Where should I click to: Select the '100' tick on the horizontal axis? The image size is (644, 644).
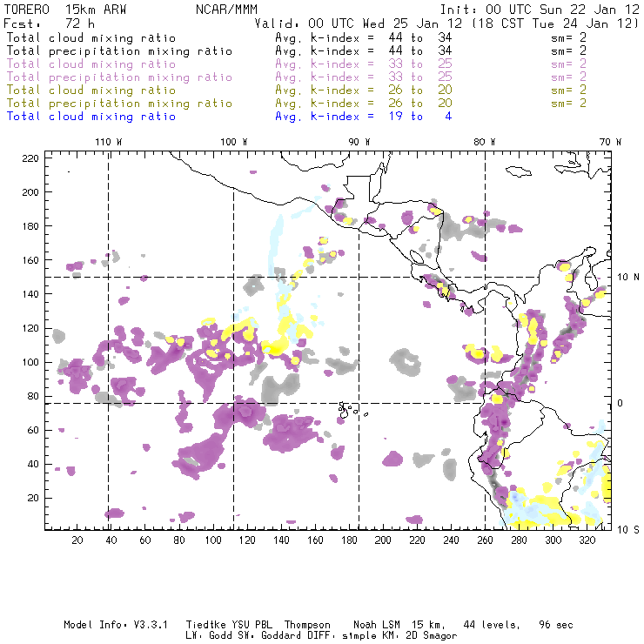pyautogui.click(x=213, y=540)
